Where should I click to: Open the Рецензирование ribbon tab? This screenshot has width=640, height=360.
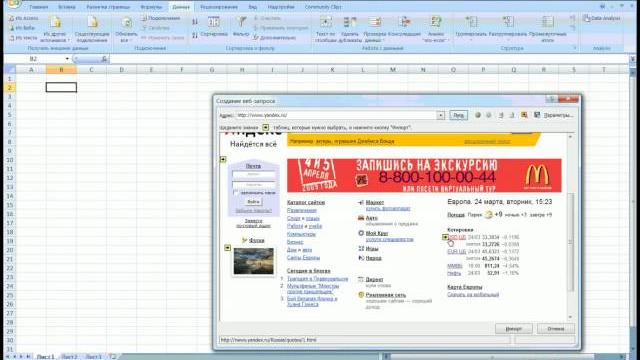pos(219,7)
